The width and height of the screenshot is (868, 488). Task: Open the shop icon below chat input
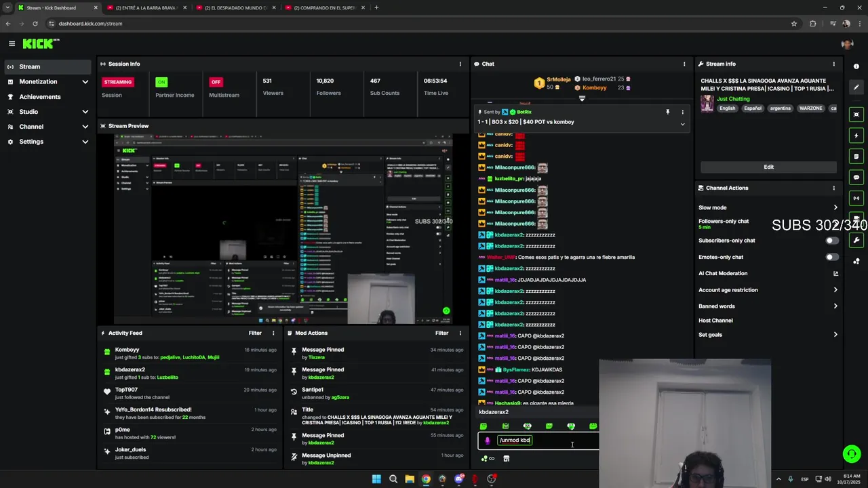(506, 459)
